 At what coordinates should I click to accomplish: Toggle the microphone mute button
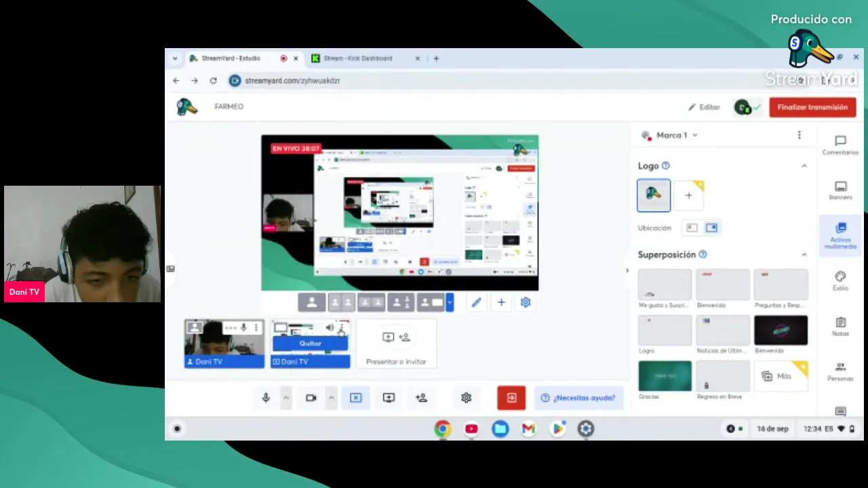[x=266, y=398]
